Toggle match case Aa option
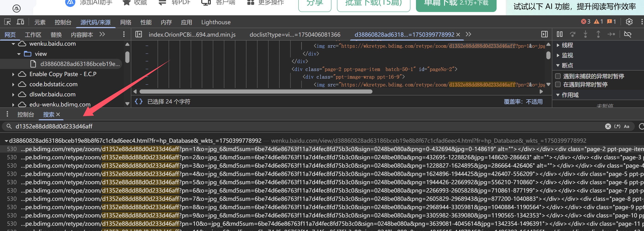This screenshot has width=644, height=231. (626, 126)
